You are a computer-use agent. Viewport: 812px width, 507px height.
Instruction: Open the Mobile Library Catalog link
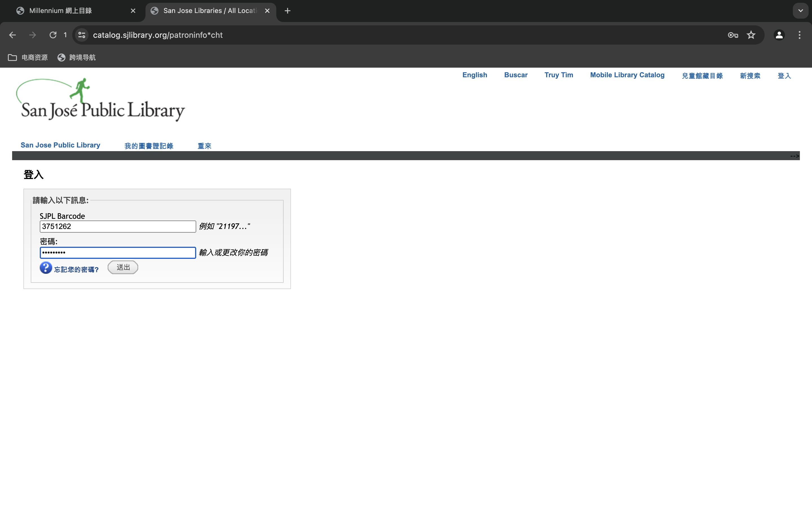pyautogui.click(x=627, y=75)
